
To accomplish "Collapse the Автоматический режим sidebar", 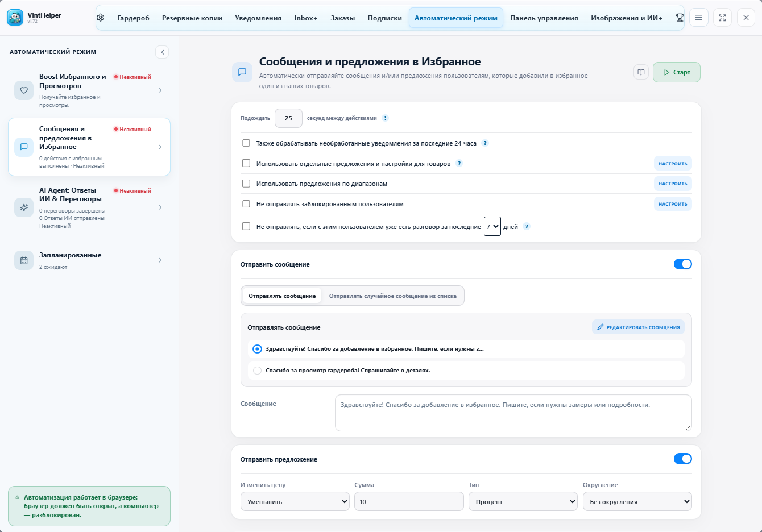I will tap(162, 52).
